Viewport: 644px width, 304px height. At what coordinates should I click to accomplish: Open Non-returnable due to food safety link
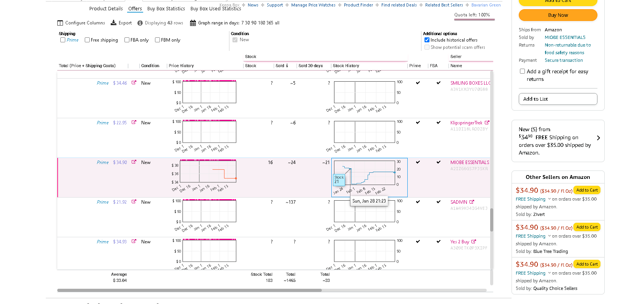568,49
